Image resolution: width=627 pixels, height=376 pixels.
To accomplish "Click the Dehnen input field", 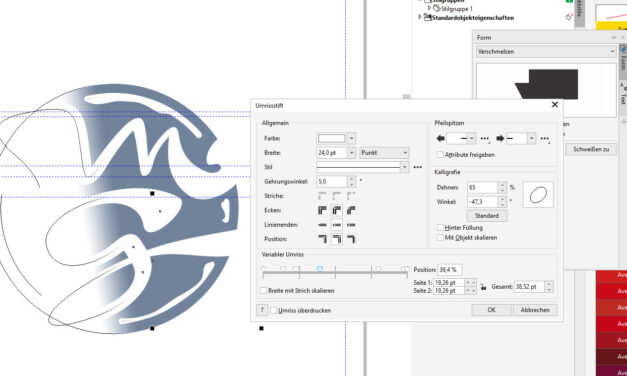I will click(483, 187).
